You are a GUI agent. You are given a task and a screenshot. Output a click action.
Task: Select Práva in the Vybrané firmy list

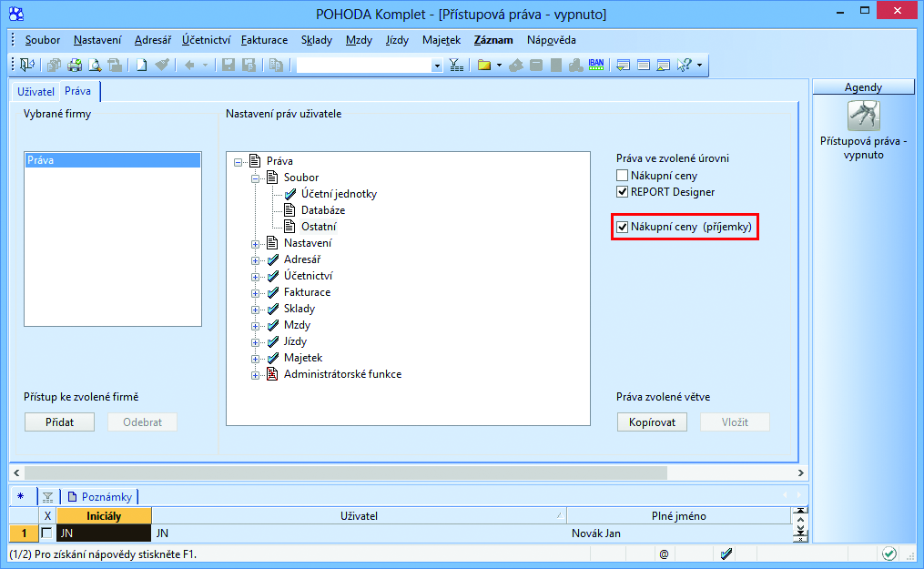pos(113,160)
